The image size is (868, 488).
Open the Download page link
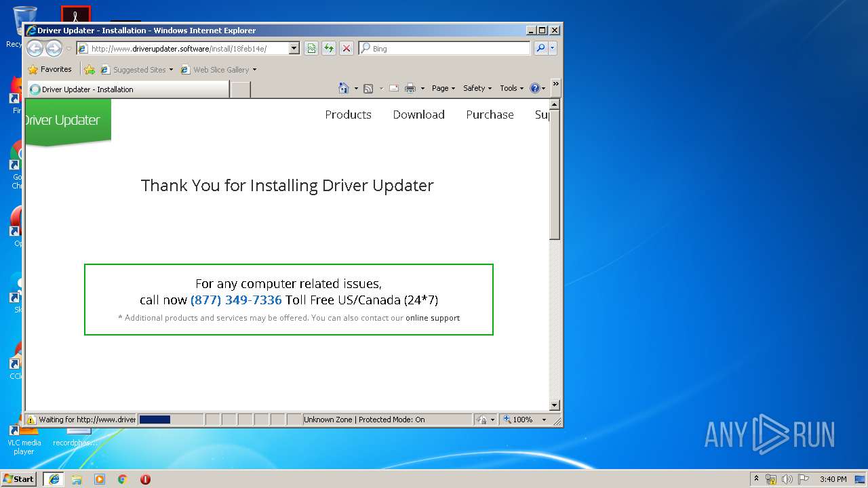click(x=418, y=115)
